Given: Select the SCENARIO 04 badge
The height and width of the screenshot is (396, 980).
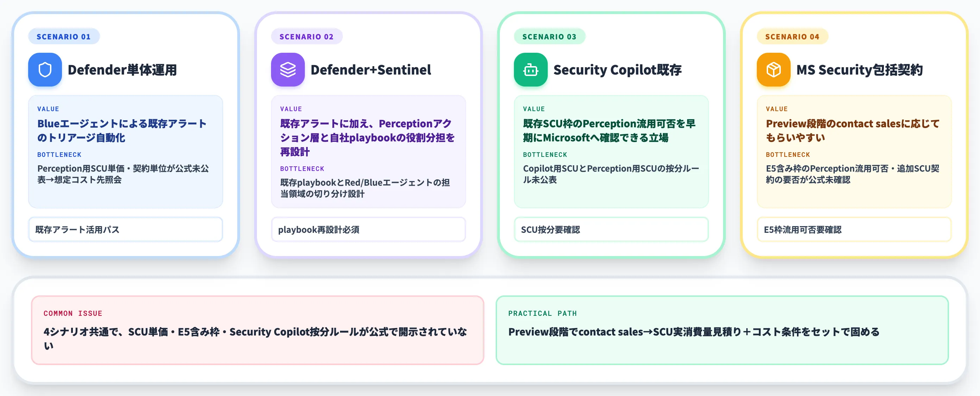Looking at the screenshot, I should coord(792,37).
